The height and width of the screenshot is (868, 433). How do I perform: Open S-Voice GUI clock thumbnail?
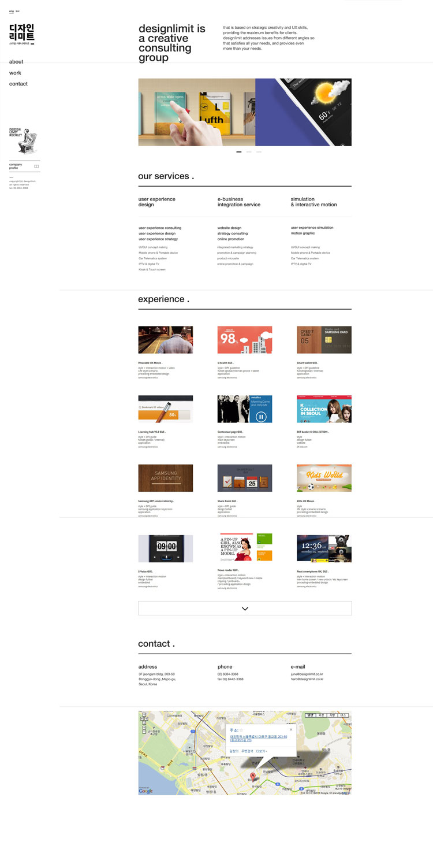pos(166,548)
